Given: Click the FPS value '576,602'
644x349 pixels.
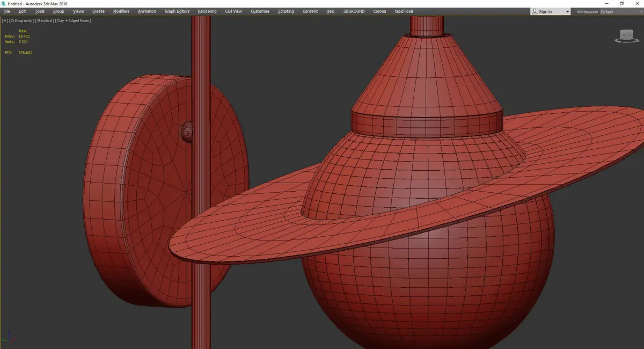Looking at the screenshot, I should coord(25,53).
